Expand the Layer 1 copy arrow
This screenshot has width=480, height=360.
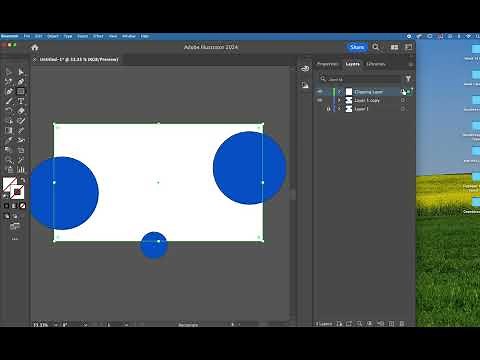pos(340,100)
